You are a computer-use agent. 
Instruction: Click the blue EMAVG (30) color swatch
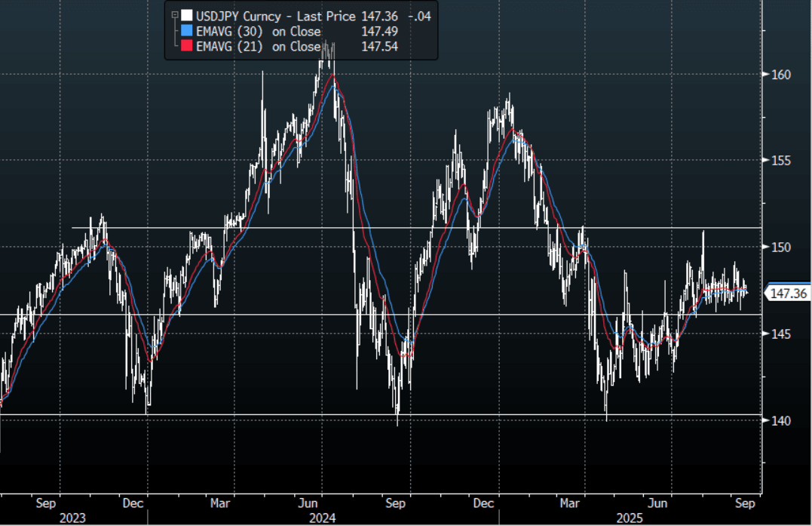[186, 31]
